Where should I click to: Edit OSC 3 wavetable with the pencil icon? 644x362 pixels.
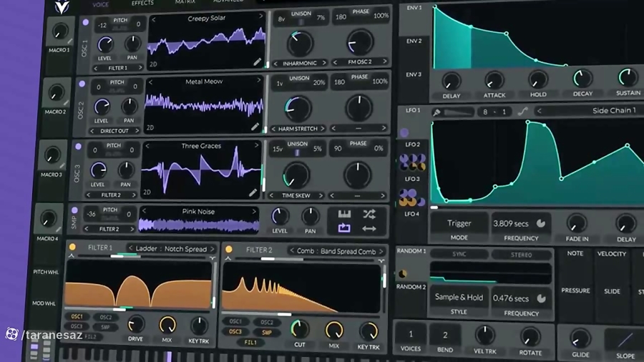pyautogui.click(x=253, y=192)
